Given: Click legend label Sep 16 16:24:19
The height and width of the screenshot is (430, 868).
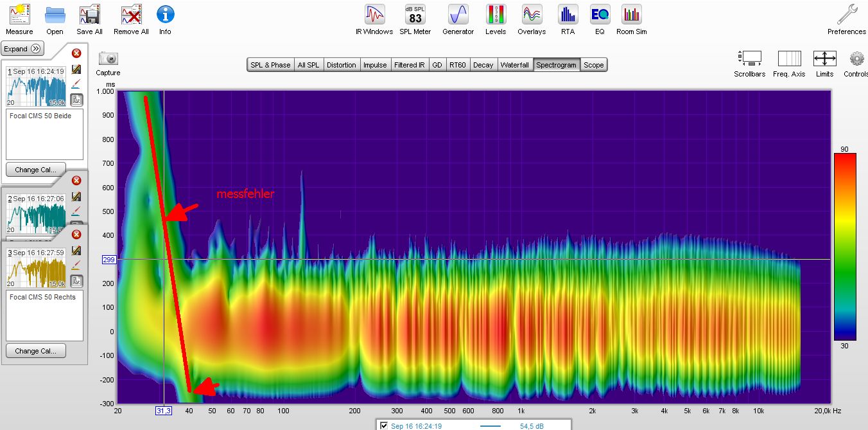Looking at the screenshot, I should (416, 426).
